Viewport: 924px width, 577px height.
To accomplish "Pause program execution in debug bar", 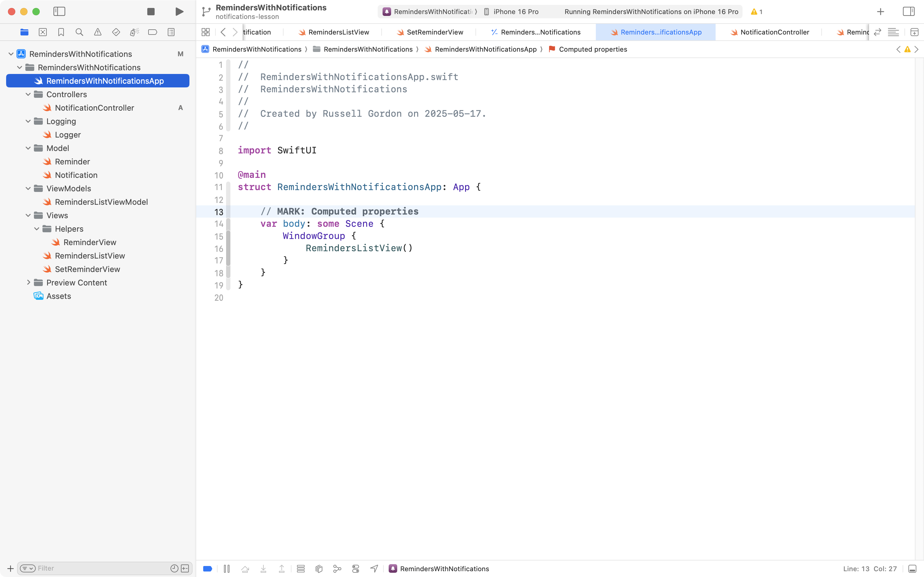I will coord(227,569).
